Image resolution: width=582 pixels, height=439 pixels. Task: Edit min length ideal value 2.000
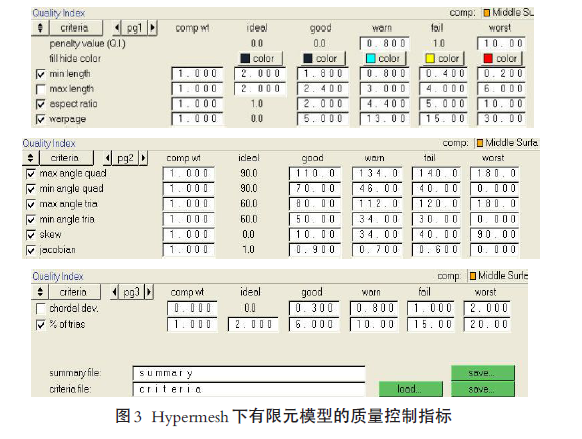(260, 73)
